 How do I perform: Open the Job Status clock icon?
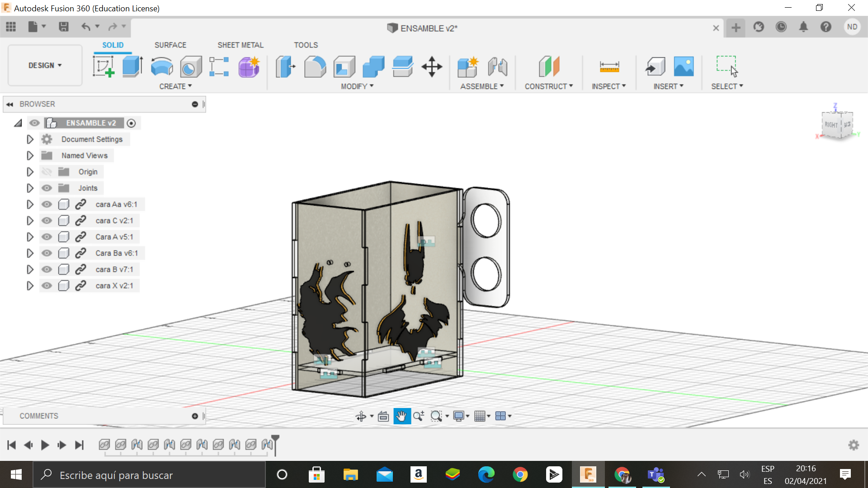781,27
